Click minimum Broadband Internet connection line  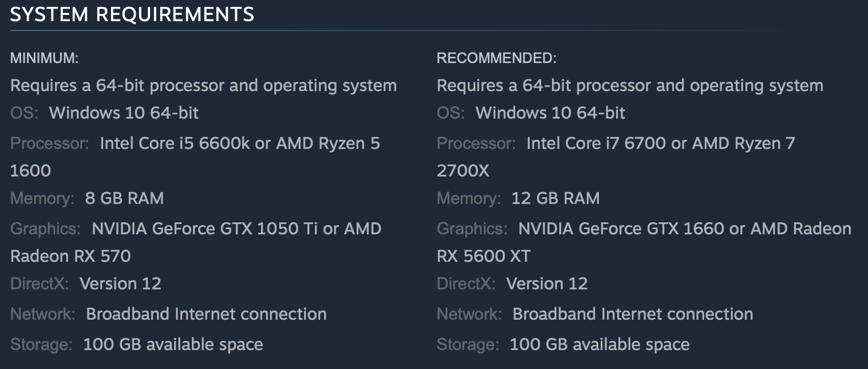tap(206, 314)
